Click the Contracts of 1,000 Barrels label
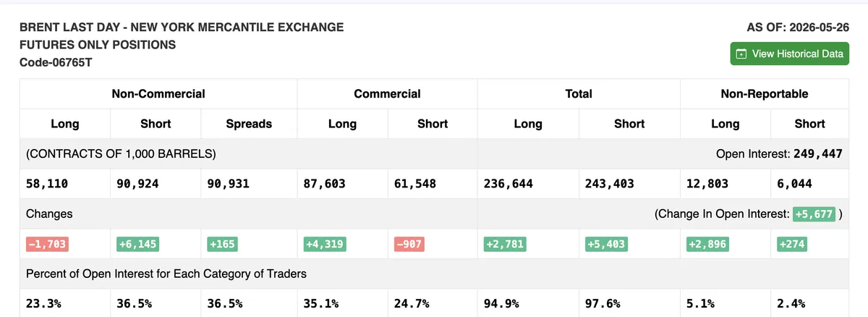868x317 pixels. pos(121,153)
